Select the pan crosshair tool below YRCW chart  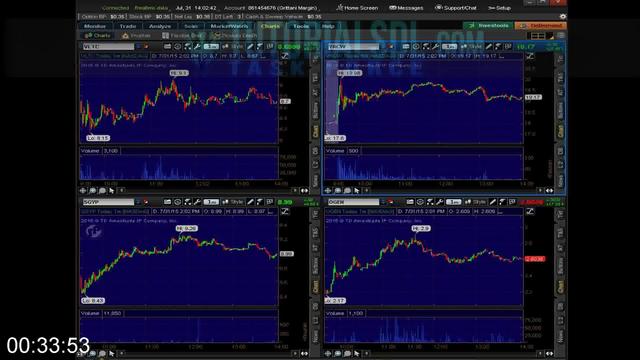pos(328,191)
